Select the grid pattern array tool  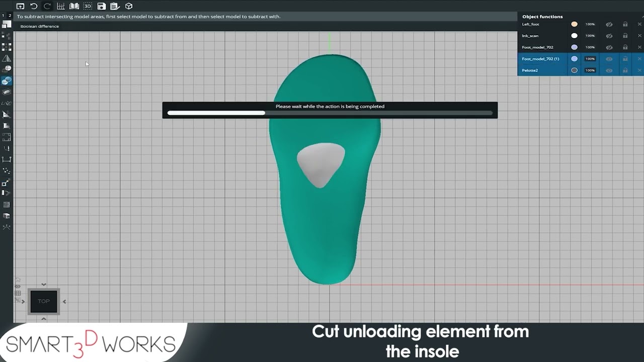pos(7,47)
